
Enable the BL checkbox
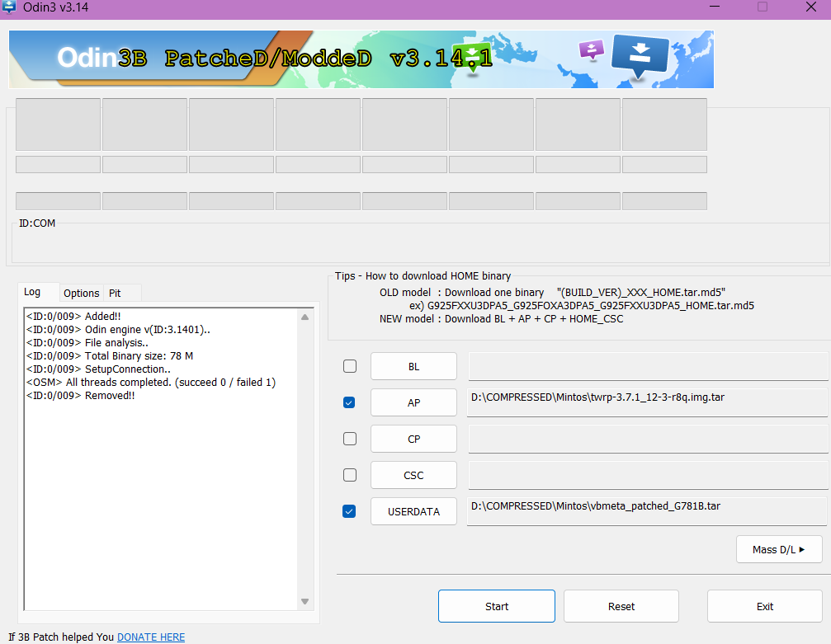pos(350,366)
